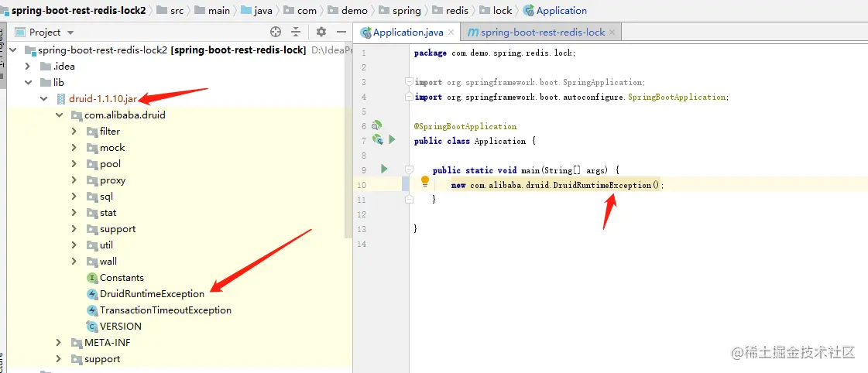The height and width of the screenshot is (373, 868).
Task: Expand the support package under com.alibaba.druid
Action: pos(74,228)
